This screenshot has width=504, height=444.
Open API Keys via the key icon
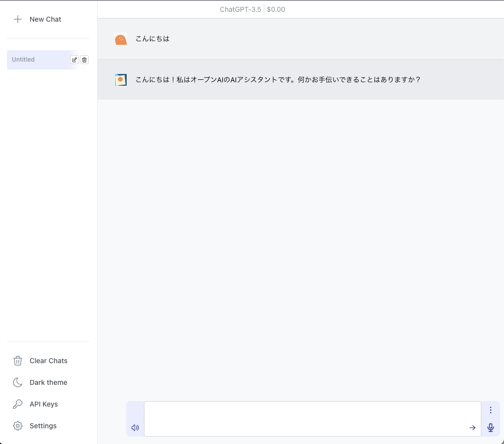[x=17, y=404]
